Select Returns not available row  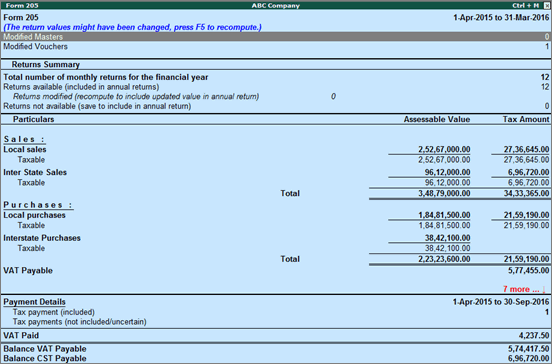pyautogui.click(x=276, y=106)
